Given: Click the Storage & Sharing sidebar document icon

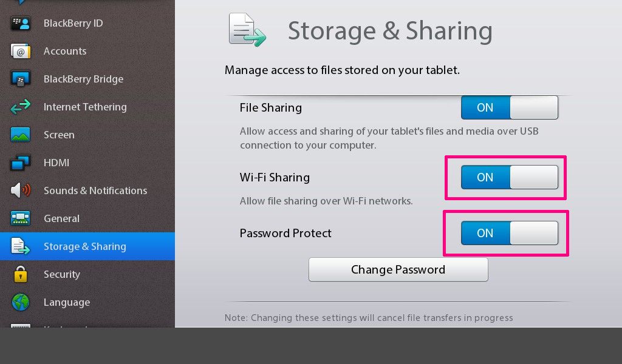Looking at the screenshot, I should [20, 246].
